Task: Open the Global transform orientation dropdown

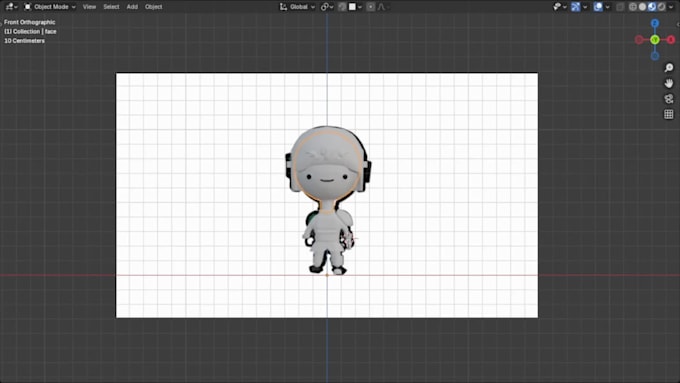Action: pyautogui.click(x=298, y=7)
